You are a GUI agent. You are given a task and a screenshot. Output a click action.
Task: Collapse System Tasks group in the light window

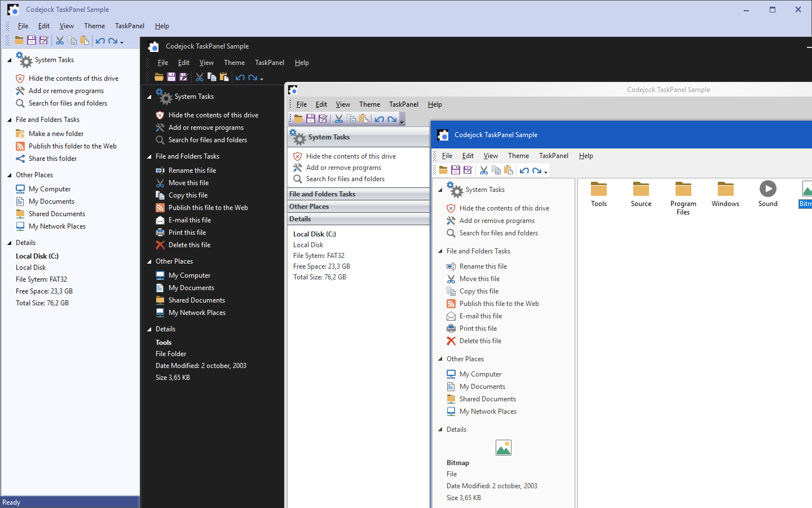click(x=10, y=60)
